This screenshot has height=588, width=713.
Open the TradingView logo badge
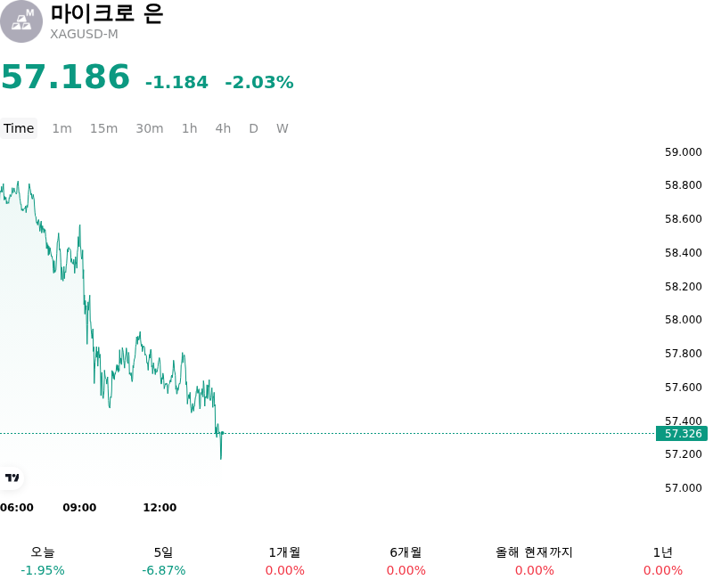[12, 478]
